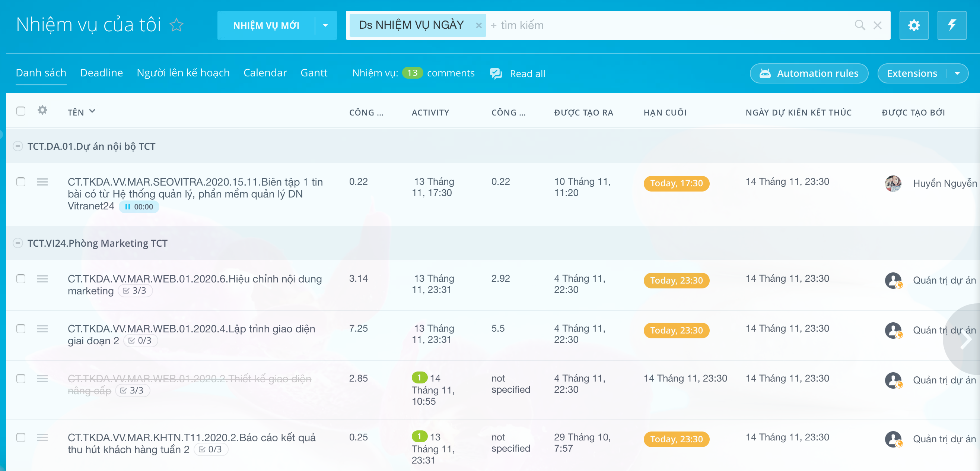The width and height of the screenshot is (980, 471).
Task: Click the favorite star next to page title
Action: [176, 25]
